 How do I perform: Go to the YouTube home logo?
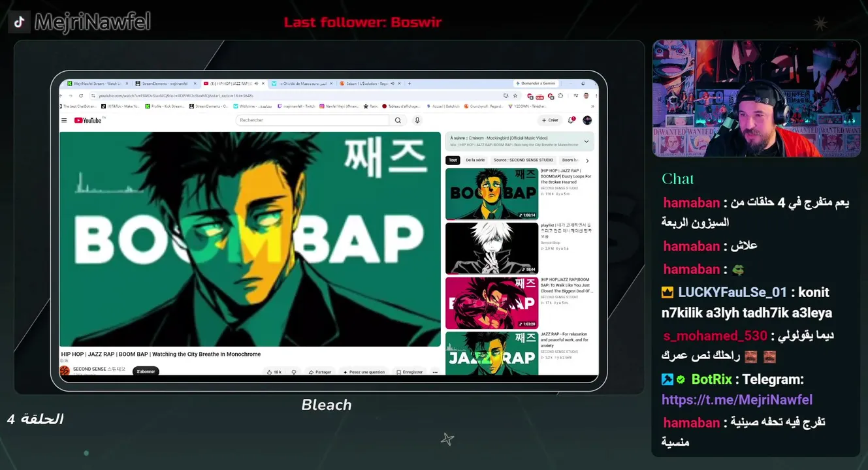(88, 120)
